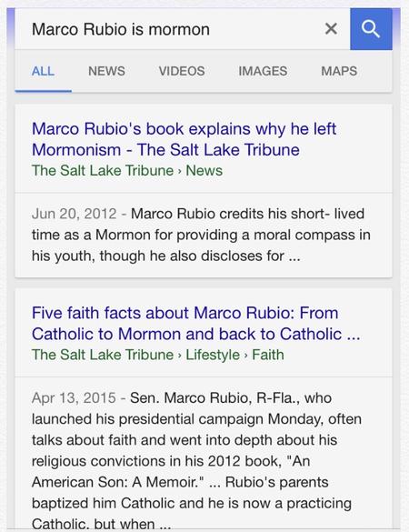Click the blue magnifier search button
Screen dimensions: 409x532
click(x=371, y=29)
